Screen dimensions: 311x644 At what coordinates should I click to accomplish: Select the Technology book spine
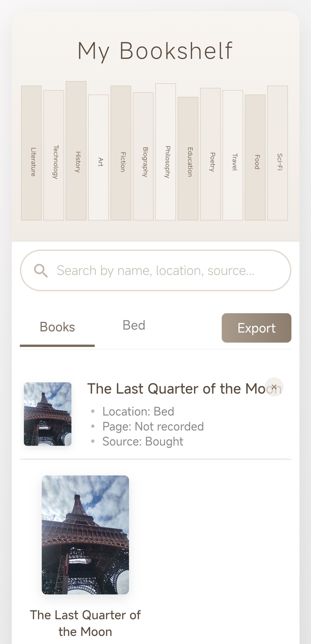[x=54, y=155]
